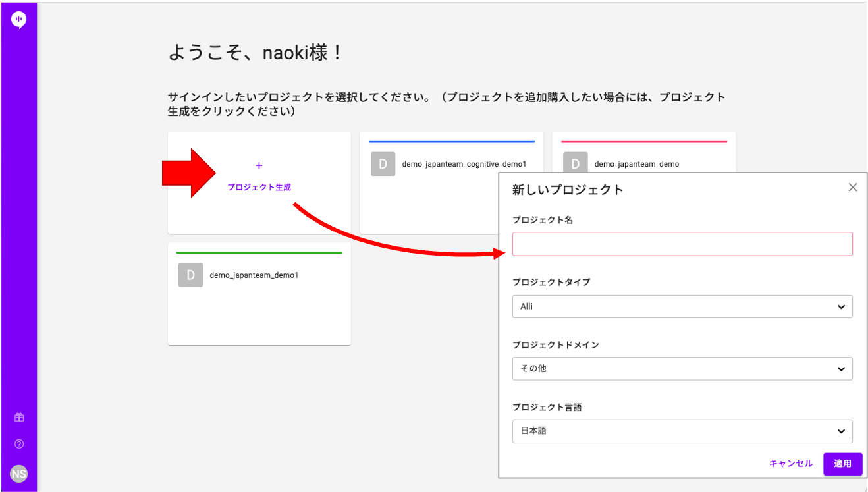Open the demo_japanteam_cognitive_demo1 project
Viewport: 868px width, 492px height.
(464, 164)
